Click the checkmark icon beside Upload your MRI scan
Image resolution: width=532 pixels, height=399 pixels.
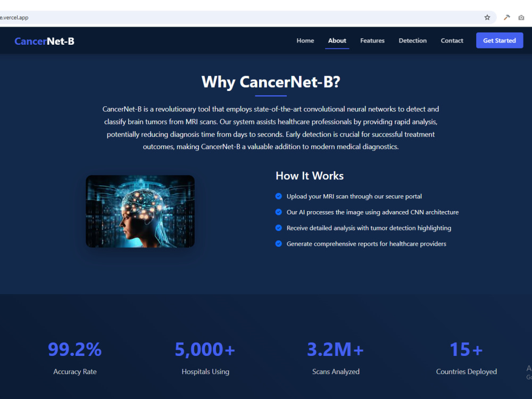tap(279, 196)
